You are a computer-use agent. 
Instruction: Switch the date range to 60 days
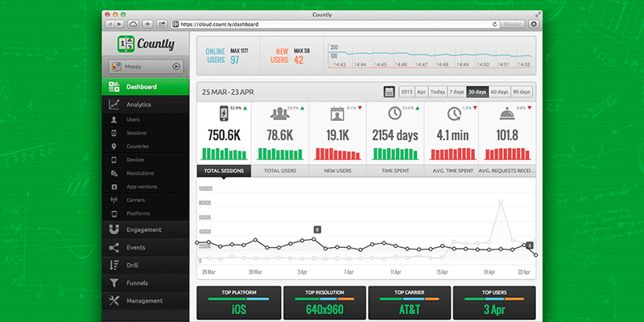[499, 92]
